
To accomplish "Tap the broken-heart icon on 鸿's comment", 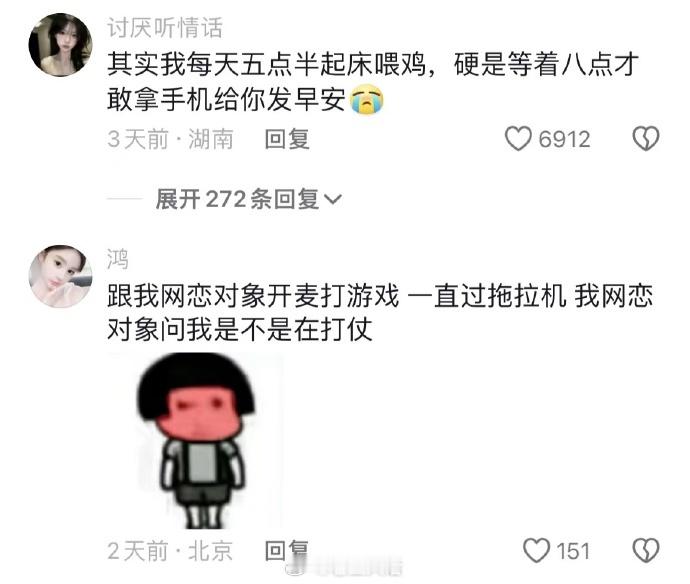I will tap(646, 550).
